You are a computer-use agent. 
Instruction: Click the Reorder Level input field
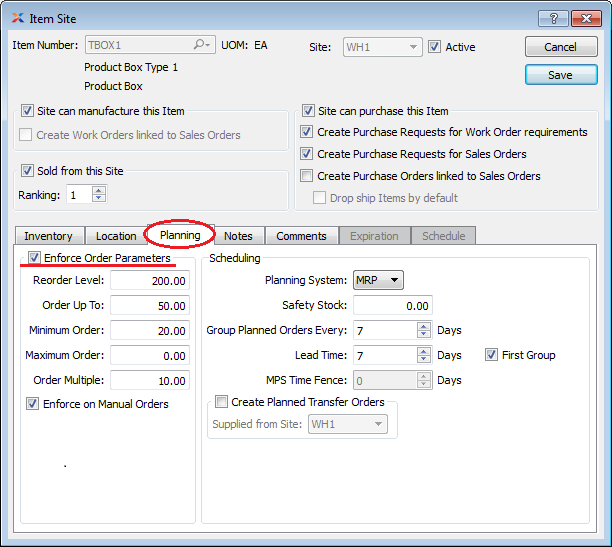[x=149, y=281]
